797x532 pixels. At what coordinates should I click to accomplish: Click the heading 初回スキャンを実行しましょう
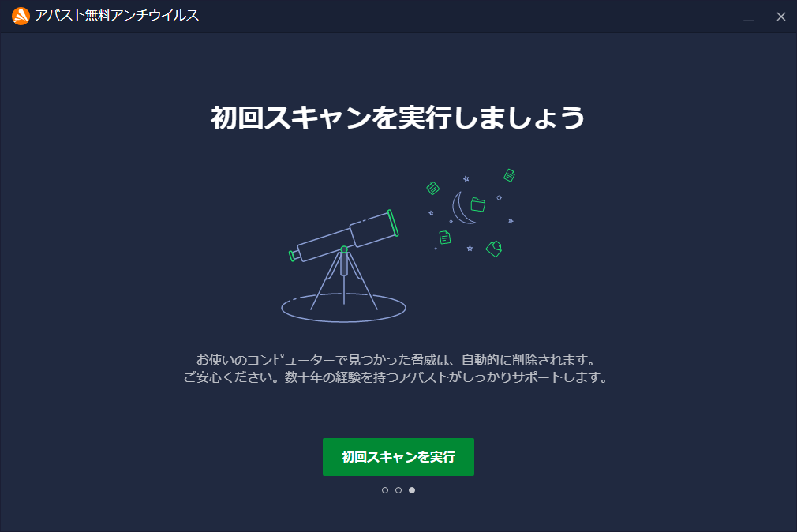pyautogui.click(x=398, y=118)
